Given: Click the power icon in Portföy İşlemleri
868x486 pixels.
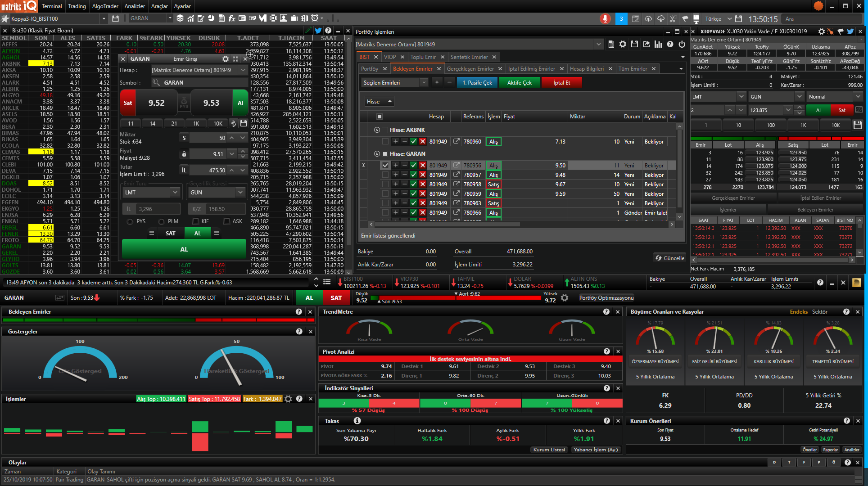Looking at the screenshot, I should tap(682, 44).
